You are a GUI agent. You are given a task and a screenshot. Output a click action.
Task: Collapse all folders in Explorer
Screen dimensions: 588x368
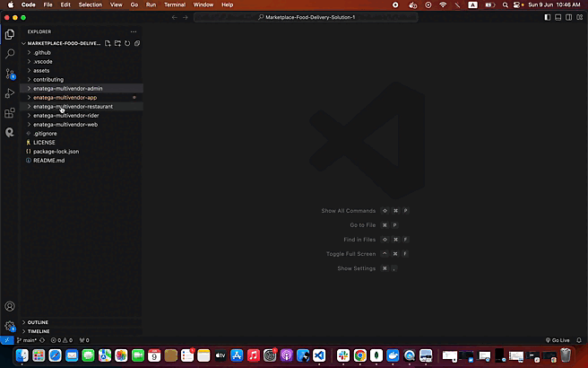tap(136, 43)
